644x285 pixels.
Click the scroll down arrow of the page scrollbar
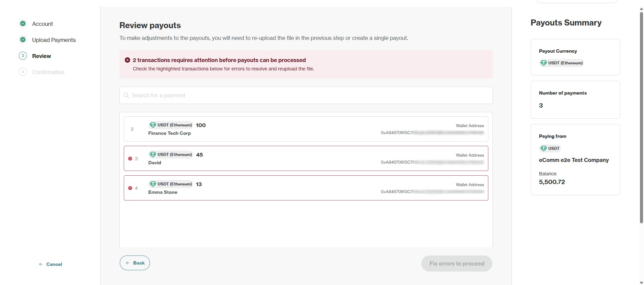click(641, 283)
